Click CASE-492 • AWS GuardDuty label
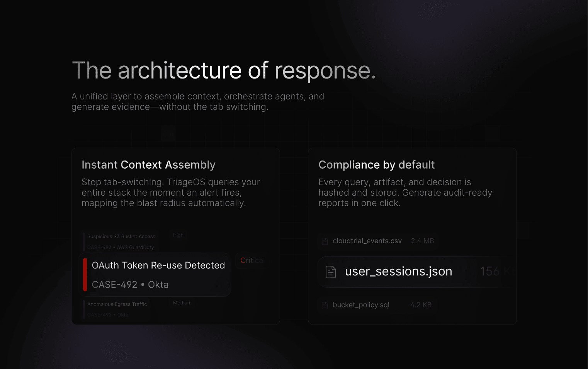588x369 pixels. [x=121, y=248]
